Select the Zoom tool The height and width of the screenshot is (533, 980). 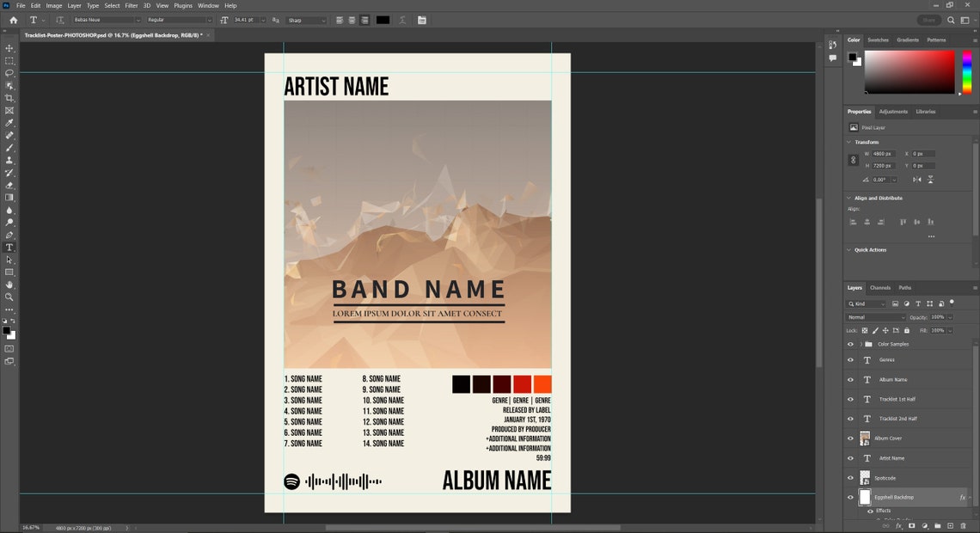[x=9, y=297]
